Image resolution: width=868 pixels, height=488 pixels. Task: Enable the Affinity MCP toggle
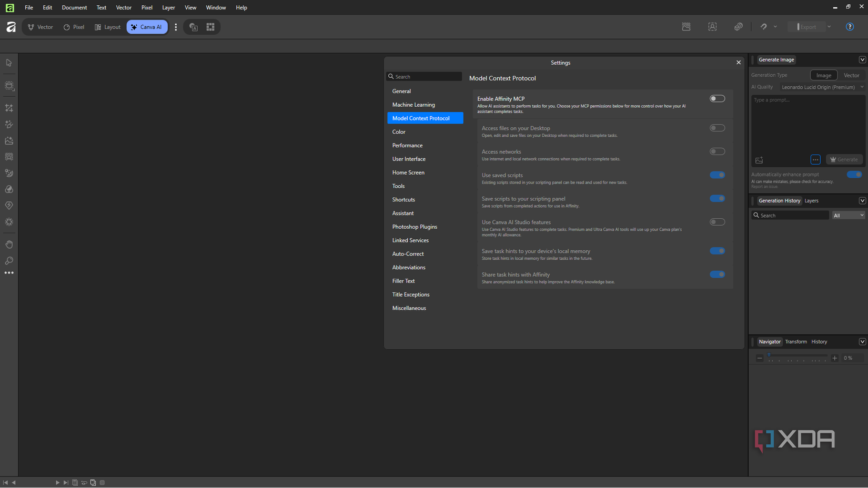(x=717, y=99)
